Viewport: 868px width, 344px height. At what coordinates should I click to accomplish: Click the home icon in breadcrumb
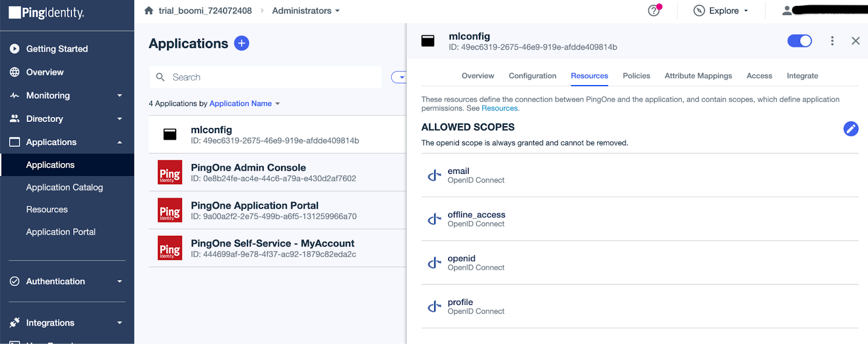point(149,11)
